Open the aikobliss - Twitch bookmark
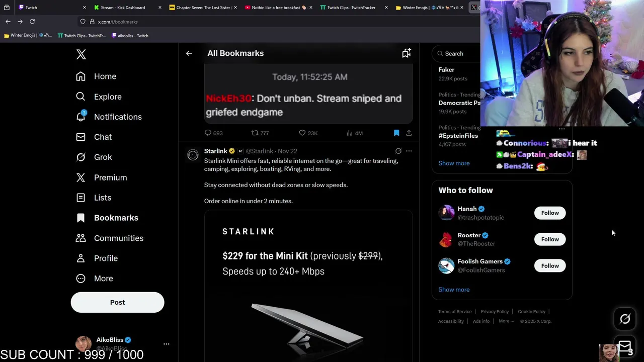This screenshot has height=362, width=644. coord(130,36)
